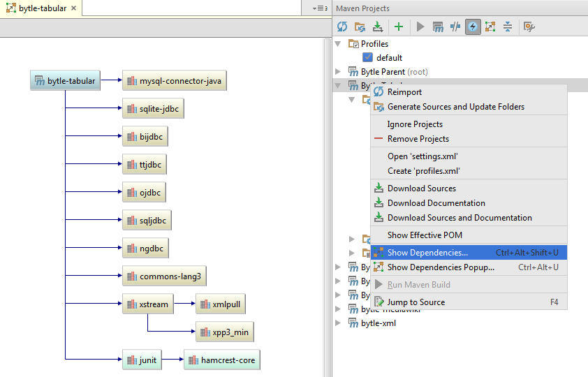Open Maven Settings wrench icon

529,27
